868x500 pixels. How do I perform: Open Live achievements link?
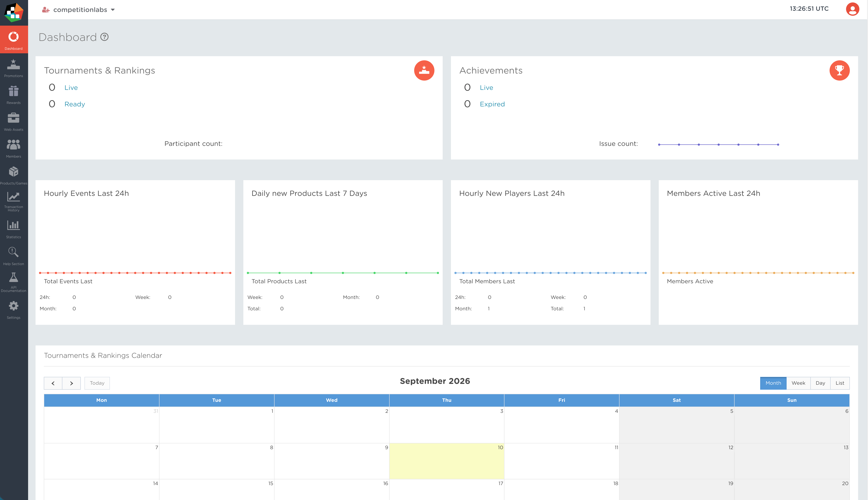(x=486, y=88)
